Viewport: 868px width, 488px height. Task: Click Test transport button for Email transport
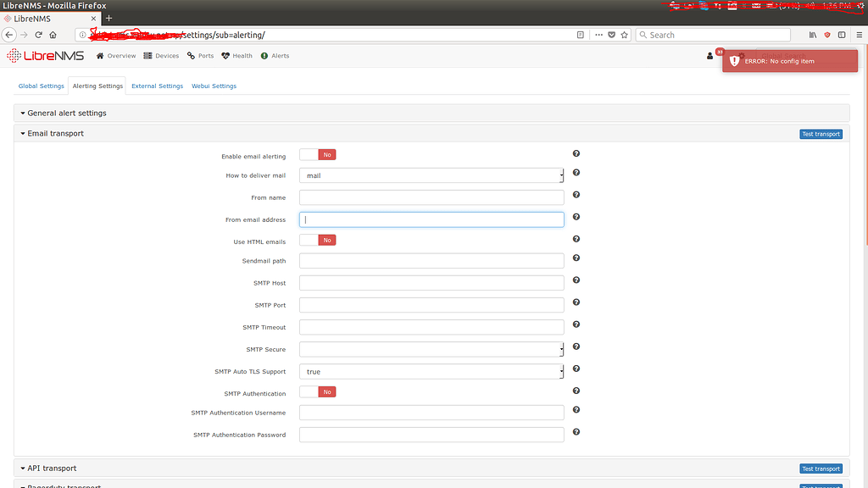pos(821,134)
